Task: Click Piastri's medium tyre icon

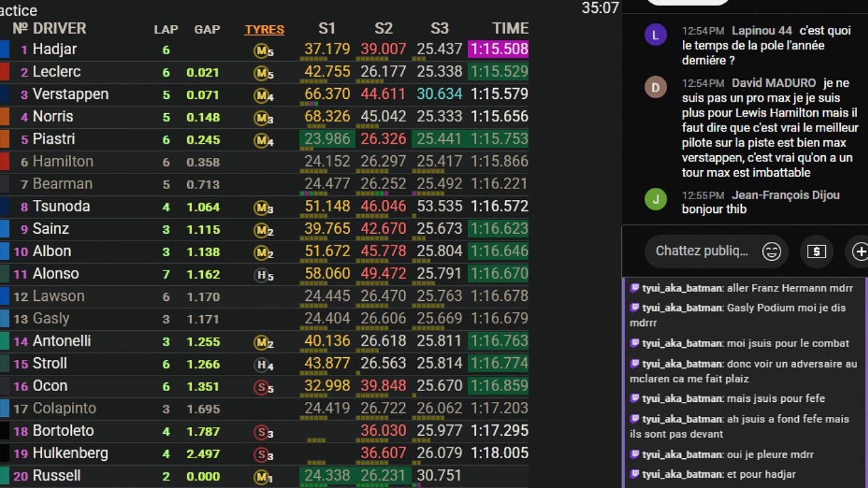Action: (263, 140)
